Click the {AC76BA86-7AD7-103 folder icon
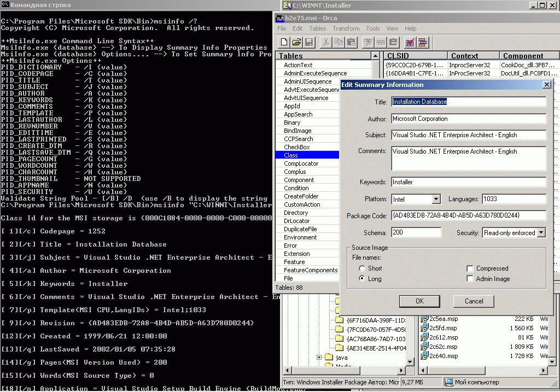This screenshot has width=560, height=392. 339,338
